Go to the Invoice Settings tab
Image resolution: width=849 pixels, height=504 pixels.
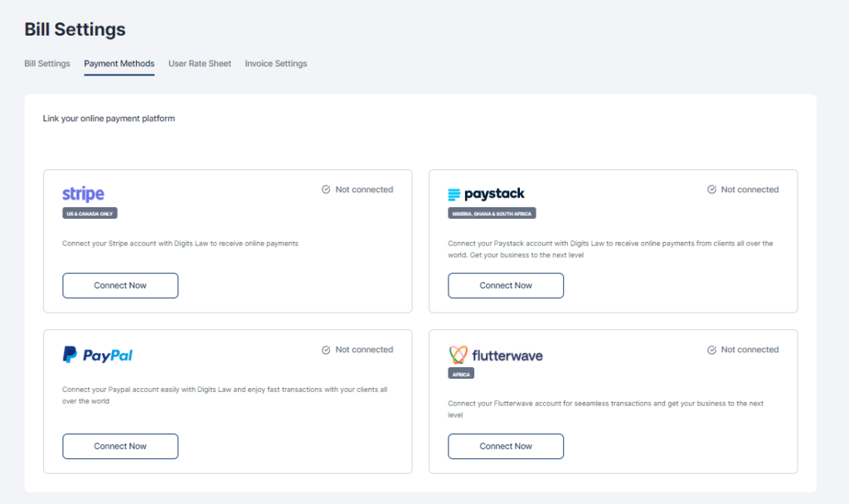click(276, 64)
